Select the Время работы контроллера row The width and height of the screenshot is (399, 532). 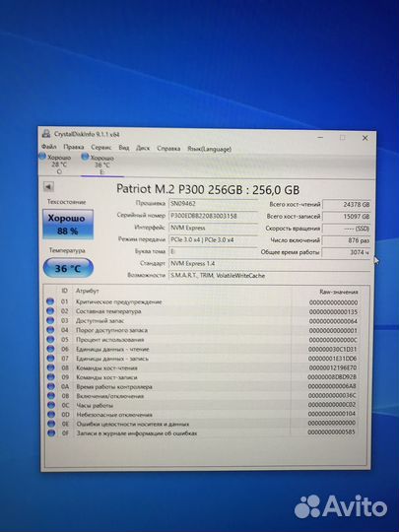(203, 386)
